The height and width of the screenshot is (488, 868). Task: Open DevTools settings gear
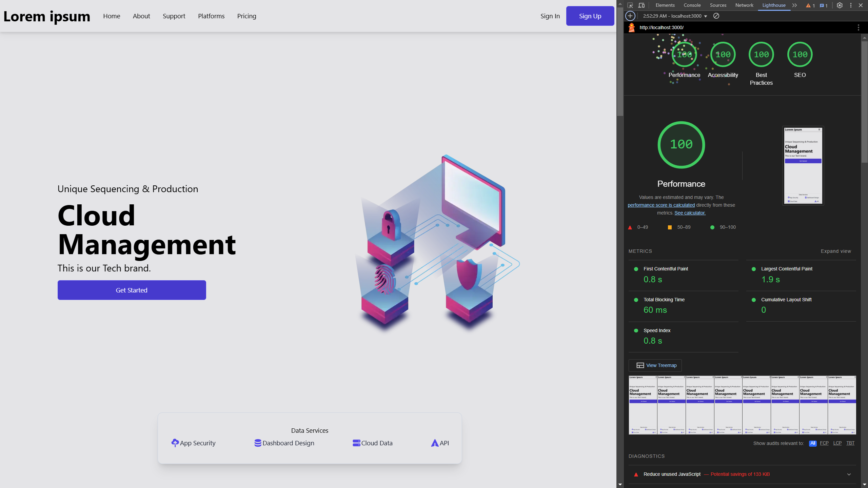[840, 5]
